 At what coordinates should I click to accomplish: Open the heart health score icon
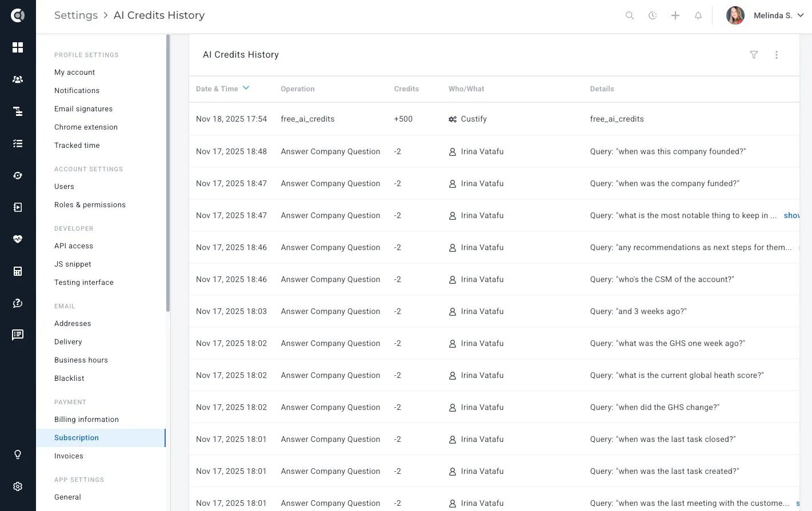pyautogui.click(x=18, y=239)
